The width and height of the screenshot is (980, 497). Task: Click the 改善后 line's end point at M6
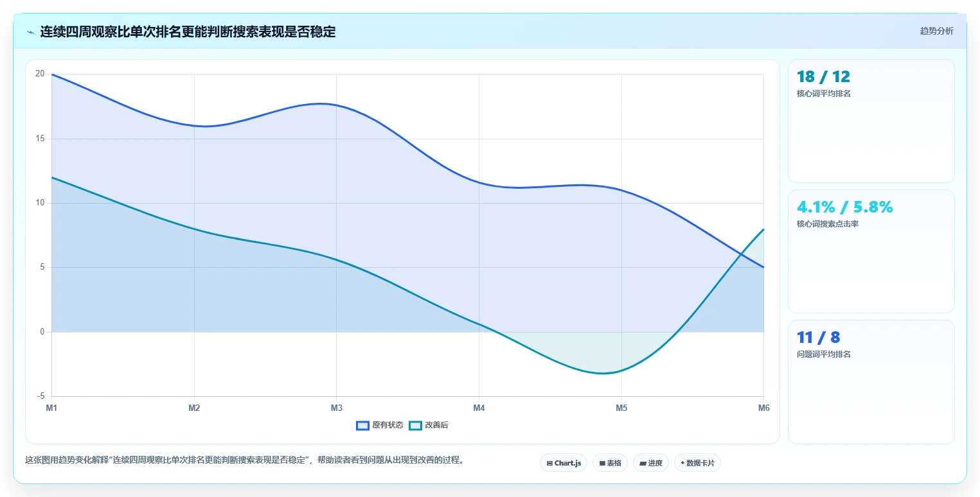[x=763, y=229]
